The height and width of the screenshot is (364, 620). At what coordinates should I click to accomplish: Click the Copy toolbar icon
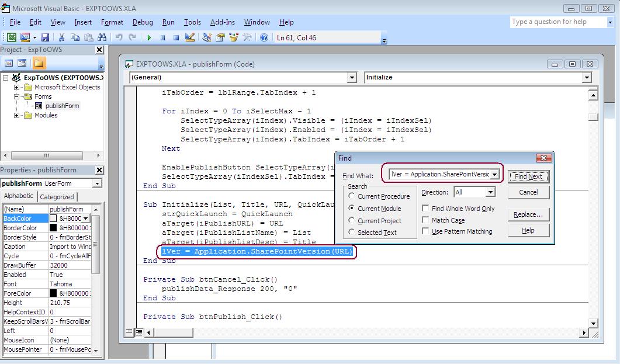[x=75, y=37]
